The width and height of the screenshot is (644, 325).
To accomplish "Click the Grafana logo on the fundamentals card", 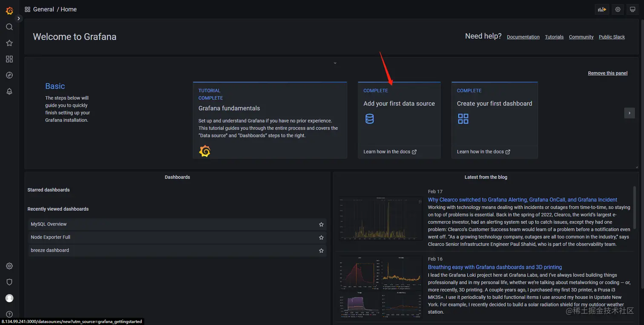I will click(x=205, y=151).
